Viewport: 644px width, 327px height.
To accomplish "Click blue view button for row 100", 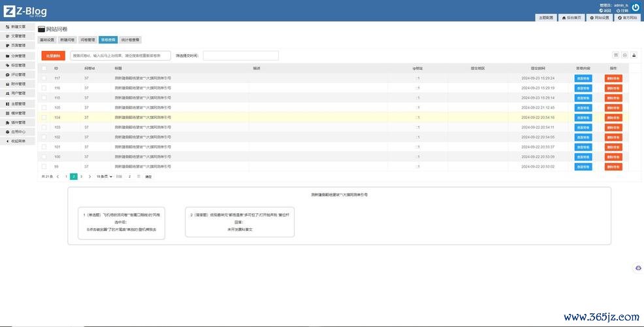I will tap(583, 157).
